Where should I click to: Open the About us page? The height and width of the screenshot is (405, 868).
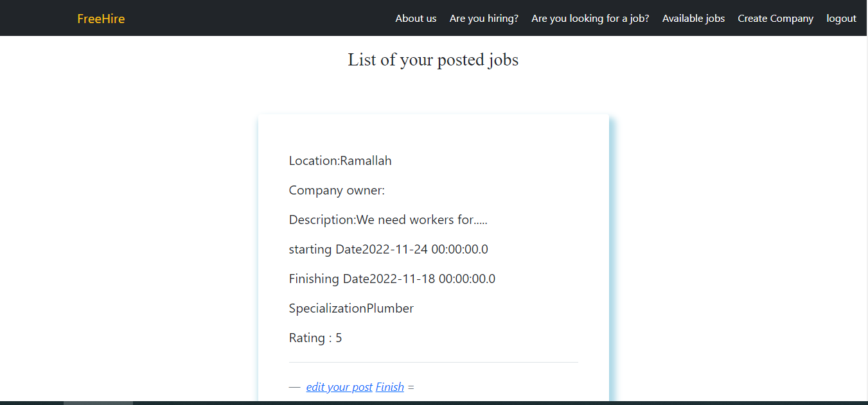click(416, 18)
